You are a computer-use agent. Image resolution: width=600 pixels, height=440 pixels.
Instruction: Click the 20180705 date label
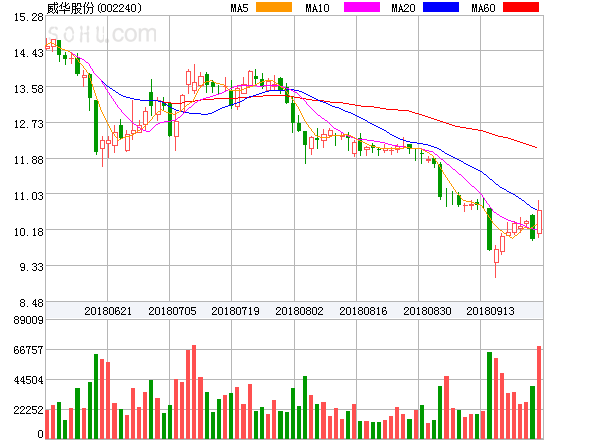[172, 311]
